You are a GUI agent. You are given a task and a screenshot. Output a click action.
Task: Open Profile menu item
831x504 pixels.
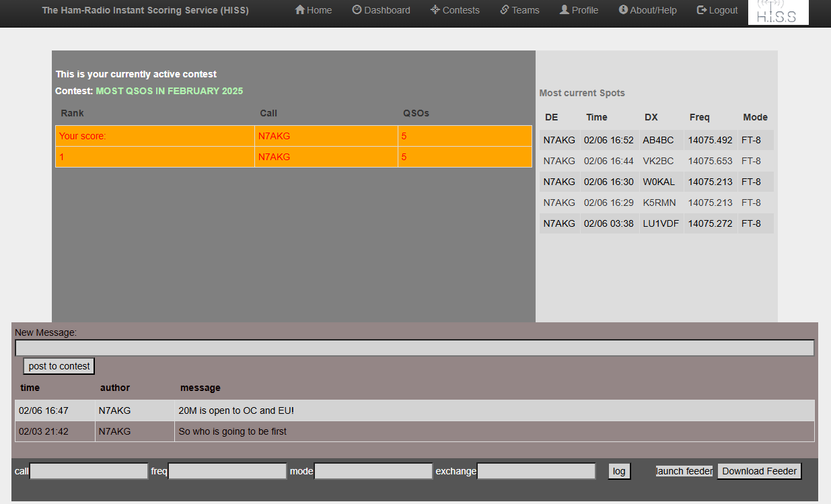(x=579, y=10)
